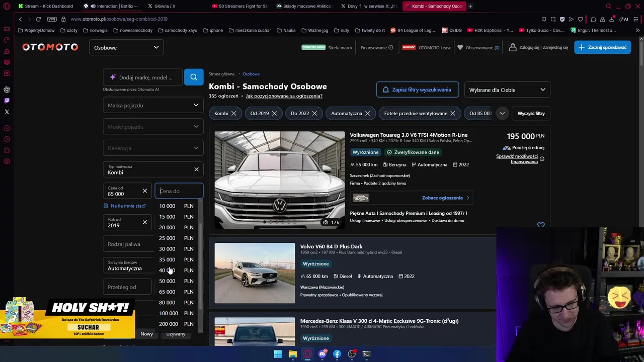
Task: Open X in the Opera sidebar
Action: click(x=7, y=112)
